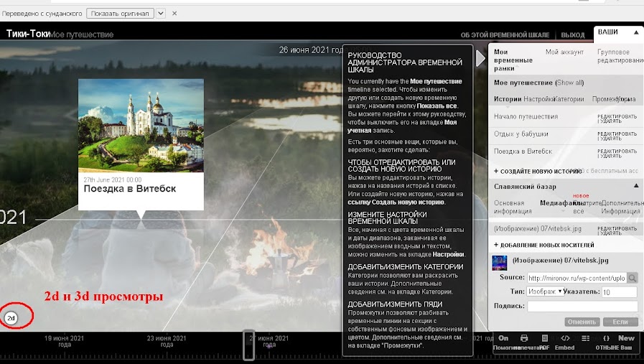The image size is (644, 364).
Task: Click the PDF export icon
Action: coord(545,338)
